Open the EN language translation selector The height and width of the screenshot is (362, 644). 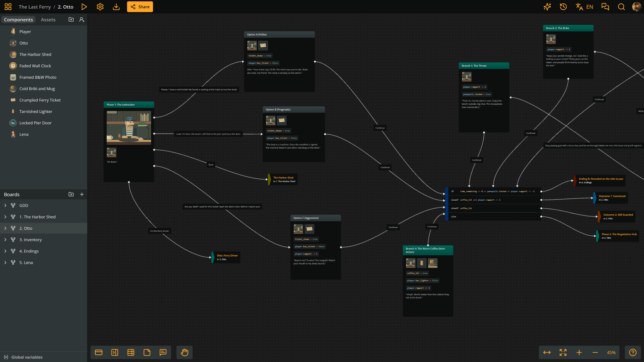(584, 7)
